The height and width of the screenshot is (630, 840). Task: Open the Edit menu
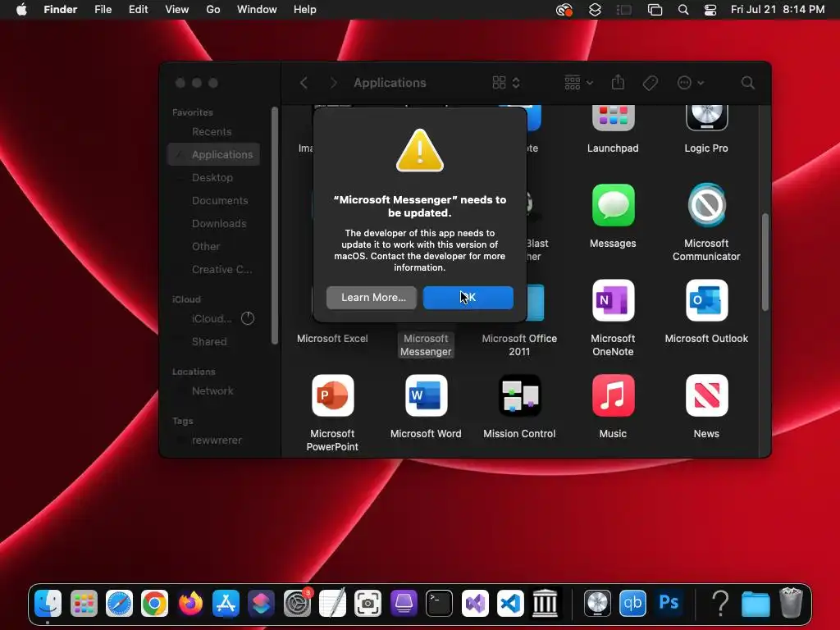point(138,10)
